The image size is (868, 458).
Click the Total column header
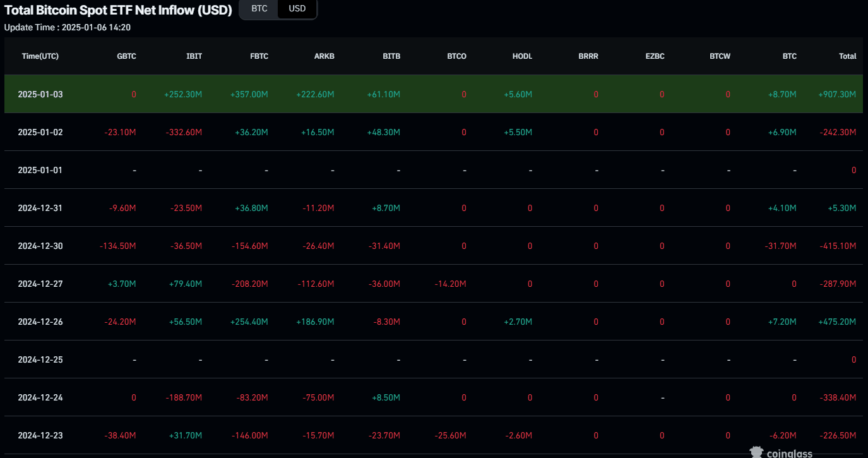click(x=847, y=56)
